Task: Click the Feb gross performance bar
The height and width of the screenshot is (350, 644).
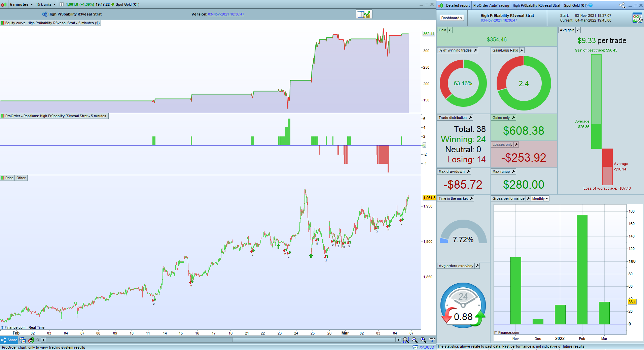Action: click(x=582, y=269)
